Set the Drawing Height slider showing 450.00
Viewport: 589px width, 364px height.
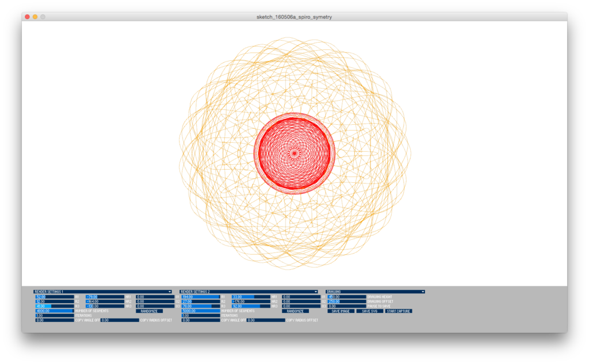click(x=347, y=297)
